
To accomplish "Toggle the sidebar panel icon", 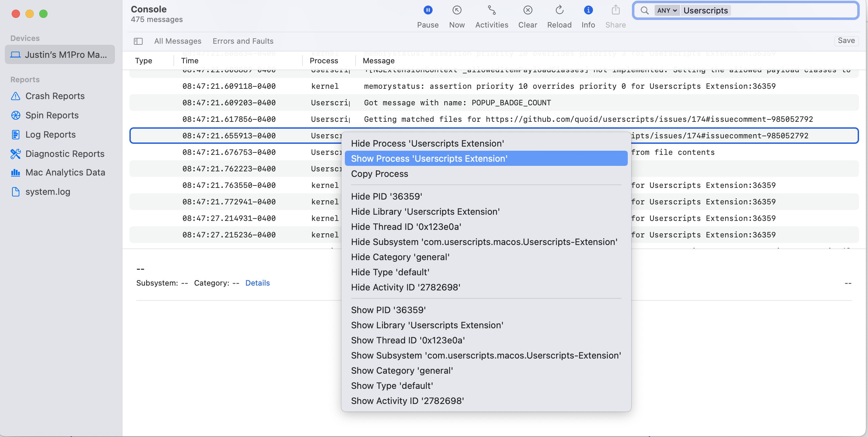I will pos(138,41).
